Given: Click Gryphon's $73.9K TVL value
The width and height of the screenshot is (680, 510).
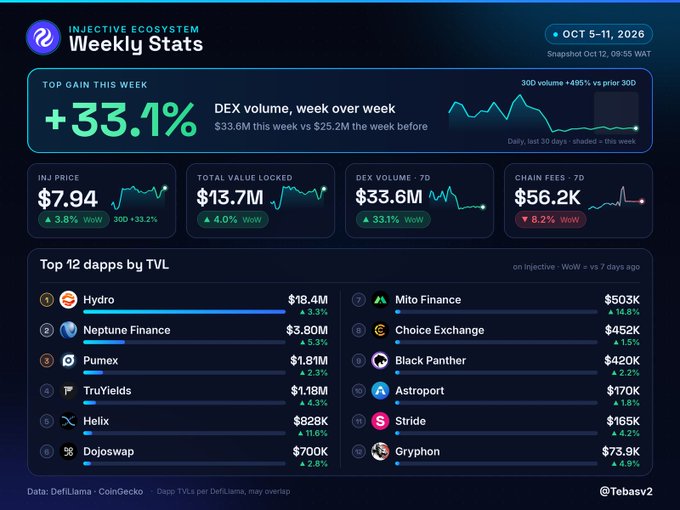Looking at the screenshot, I should [x=621, y=451].
